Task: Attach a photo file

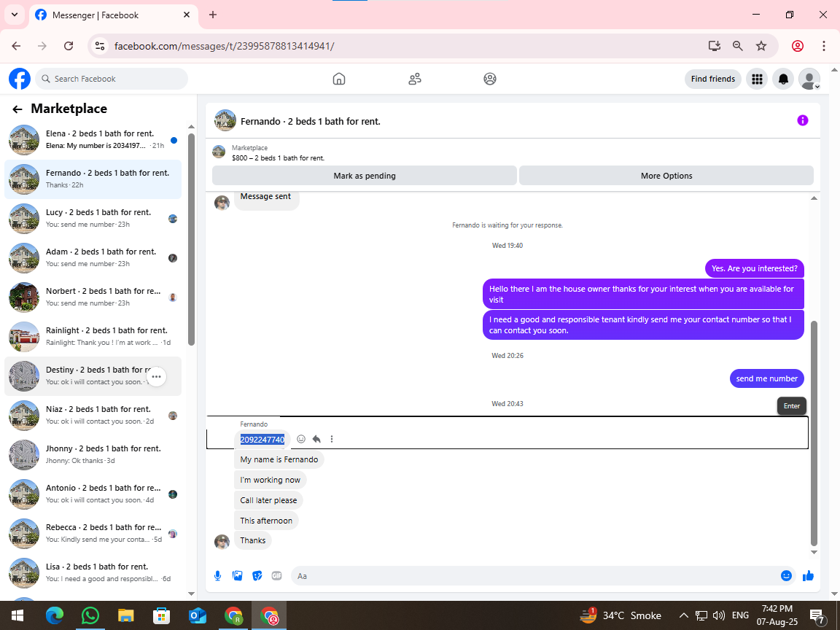Action: click(237, 576)
